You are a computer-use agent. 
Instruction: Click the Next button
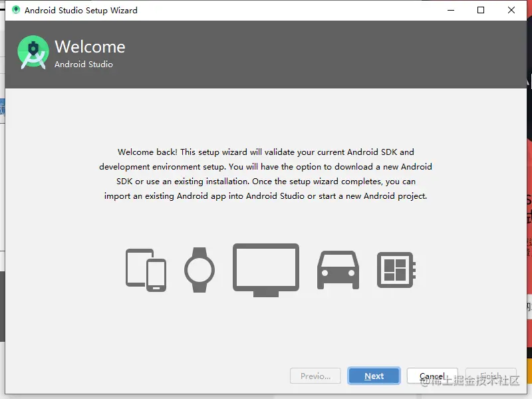click(374, 376)
